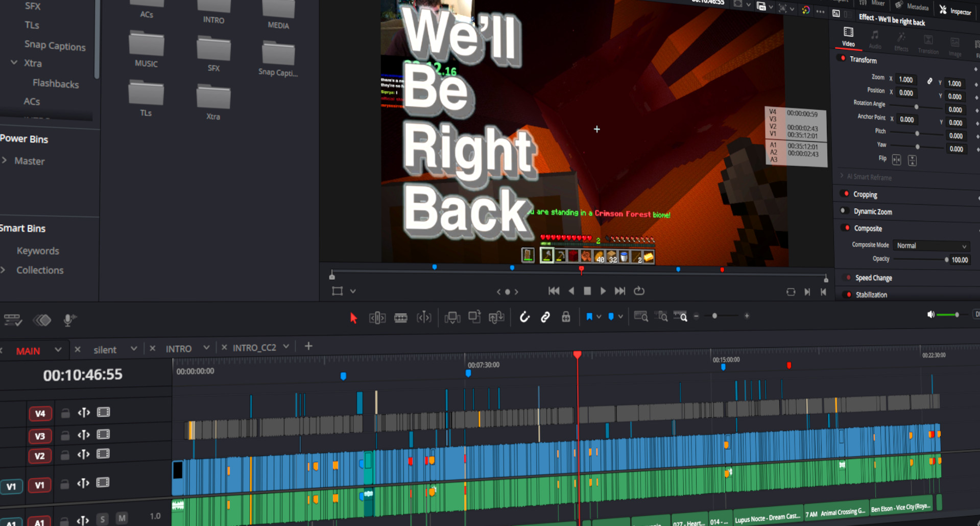The image size is (980, 526).
Task: Toggle timeline Snapping magnet icon
Action: pos(524,317)
